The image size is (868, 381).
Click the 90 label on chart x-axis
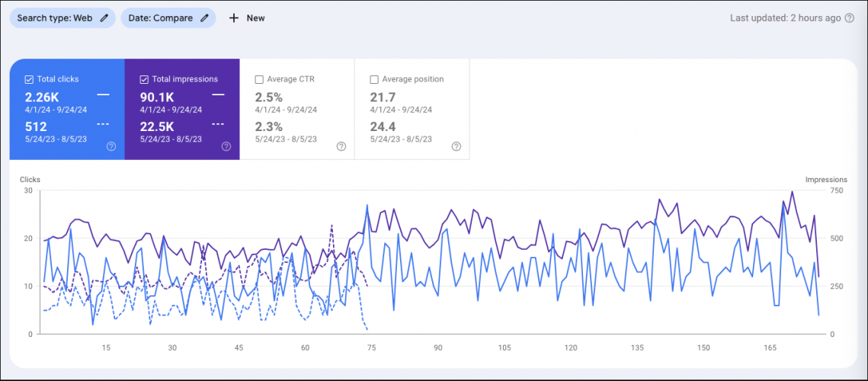(x=437, y=348)
